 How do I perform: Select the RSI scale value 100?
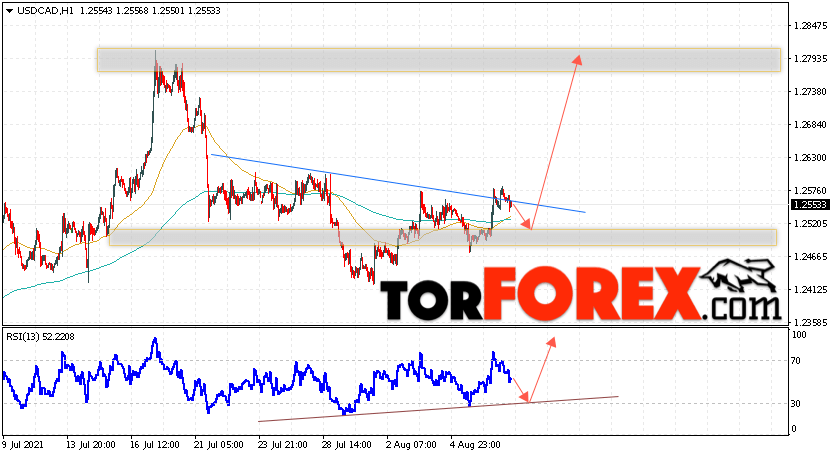click(799, 335)
